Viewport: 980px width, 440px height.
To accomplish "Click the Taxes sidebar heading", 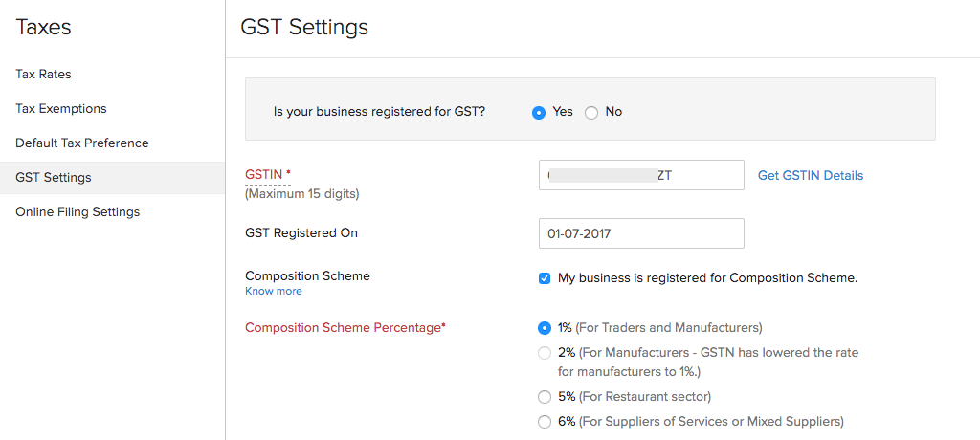I will click(43, 28).
